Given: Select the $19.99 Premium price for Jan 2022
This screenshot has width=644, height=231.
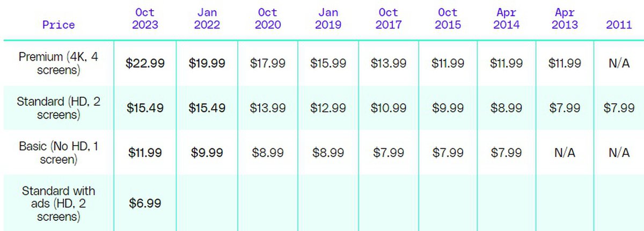Looking at the screenshot, I should click(x=207, y=63).
